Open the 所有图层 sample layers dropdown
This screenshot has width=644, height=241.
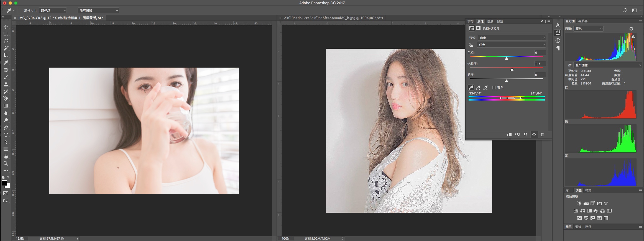(x=98, y=11)
